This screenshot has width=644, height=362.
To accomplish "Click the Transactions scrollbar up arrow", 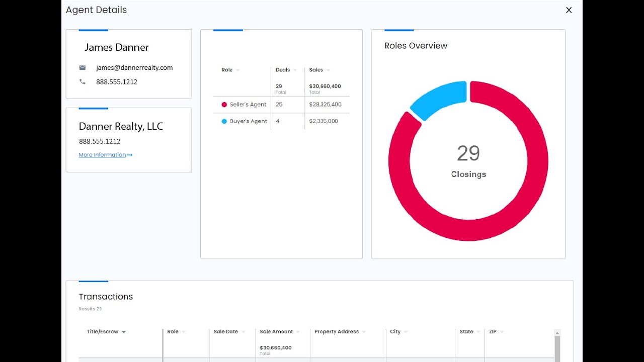I will point(557,332).
